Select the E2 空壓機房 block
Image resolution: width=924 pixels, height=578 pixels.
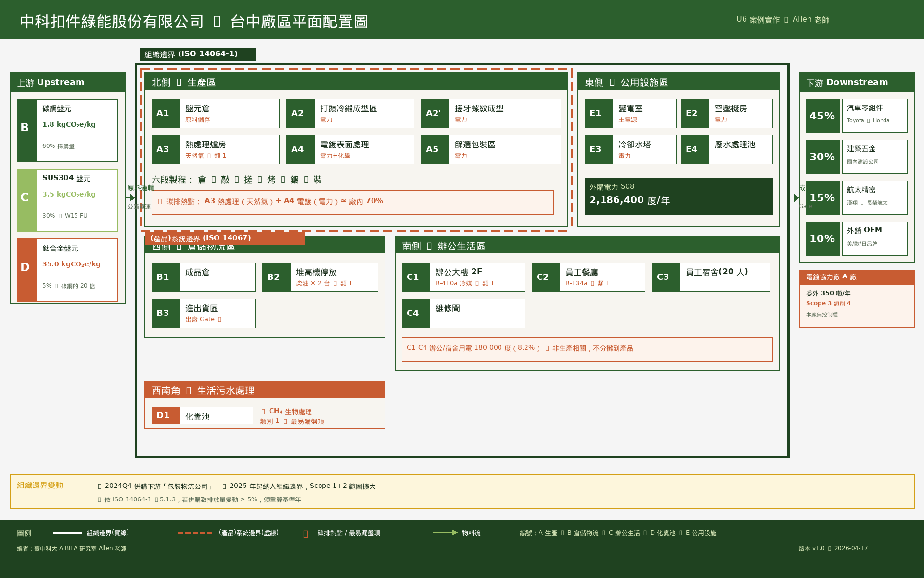[727, 114]
